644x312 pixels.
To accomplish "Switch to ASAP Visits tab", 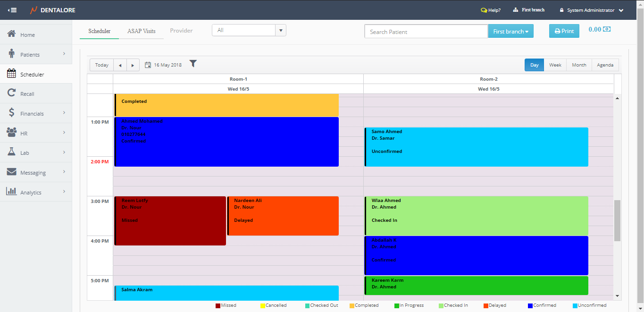I will tap(141, 31).
